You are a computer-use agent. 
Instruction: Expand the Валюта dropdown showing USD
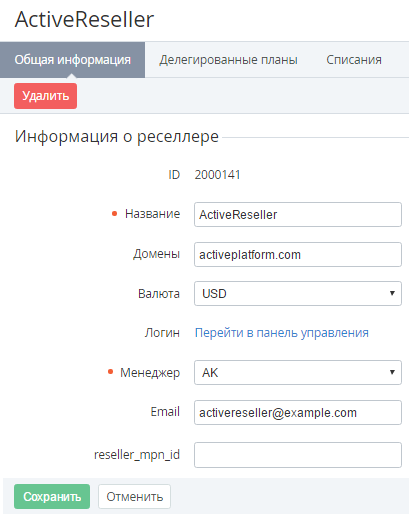[298, 293]
